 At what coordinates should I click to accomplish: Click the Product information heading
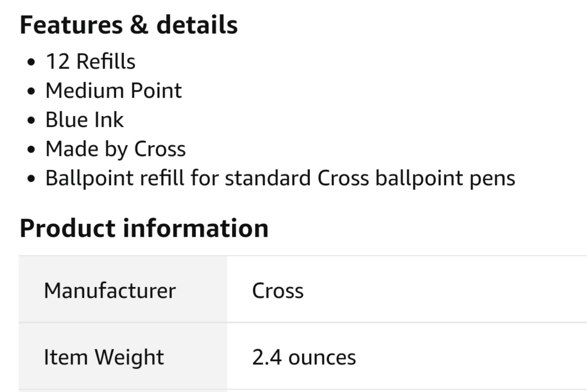[144, 228]
